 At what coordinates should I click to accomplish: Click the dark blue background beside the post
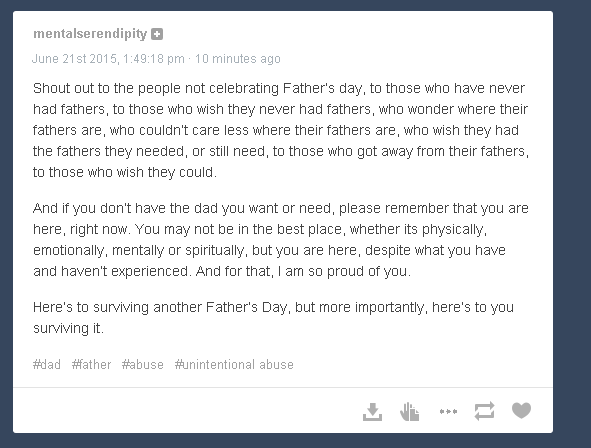572,226
